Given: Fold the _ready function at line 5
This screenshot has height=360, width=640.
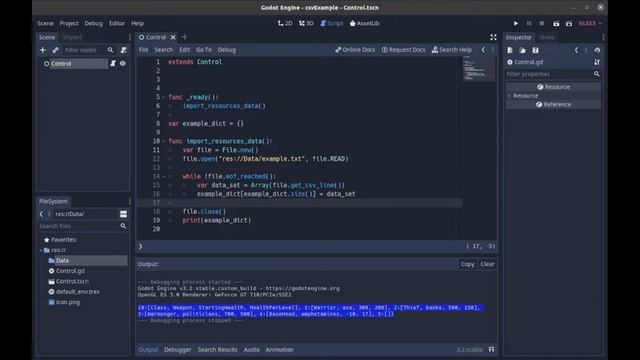Looking at the screenshot, I should 164,97.
